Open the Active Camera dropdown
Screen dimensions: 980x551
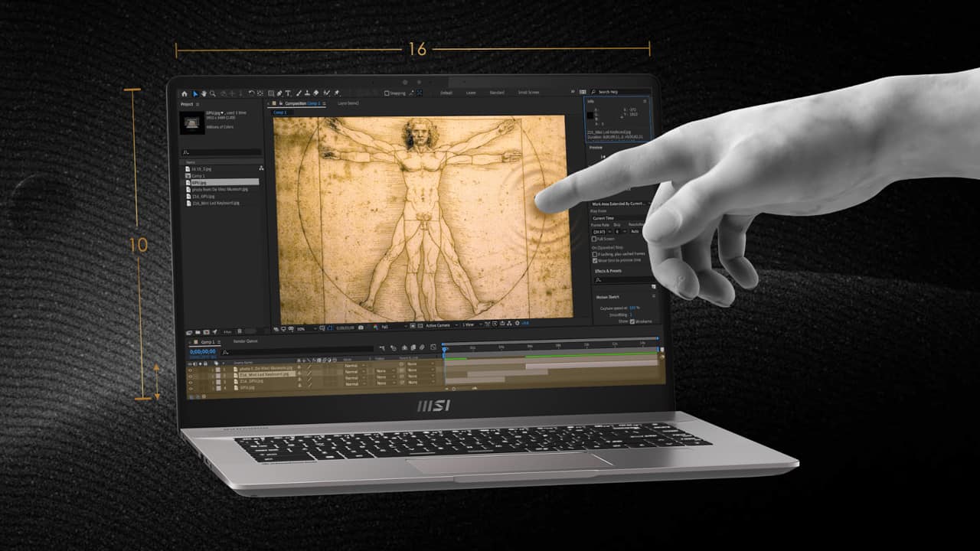click(441, 325)
